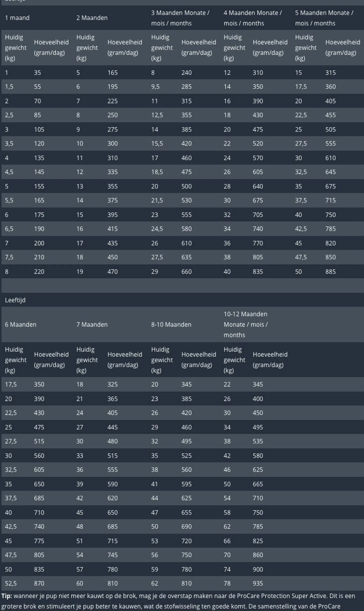Select the '2 Maanden' age header
Screen dimensions: 364x611
[92, 18]
